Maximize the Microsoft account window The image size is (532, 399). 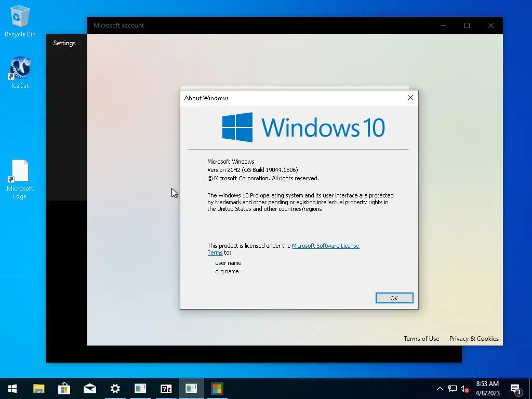[x=467, y=25]
